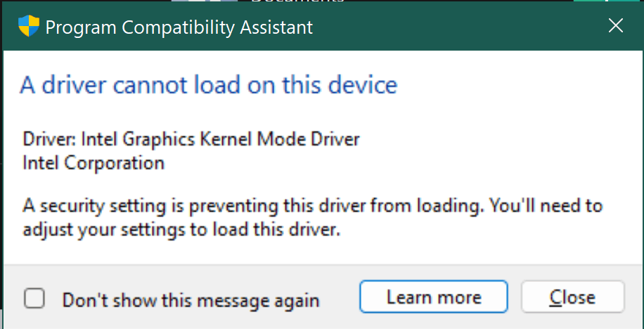Viewport: 644px width, 329px height.
Task: Click the Intel Corporation publisher text
Action: click(94, 163)
